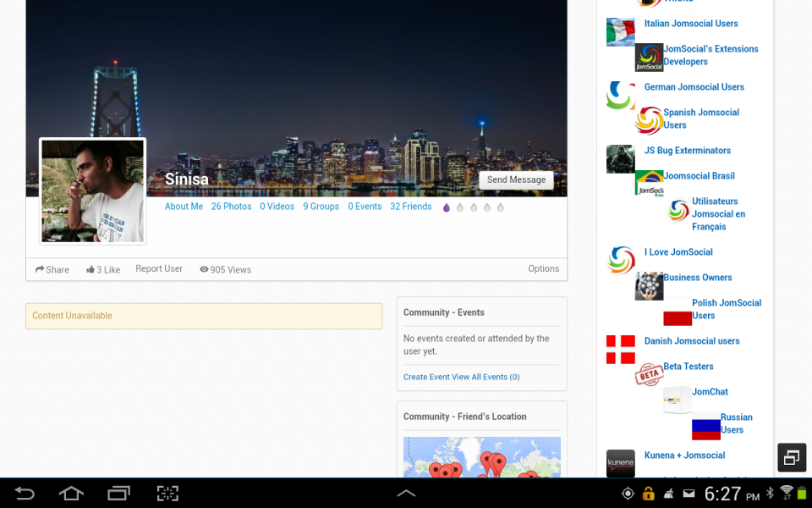This screenshot has height=508, width=812.
Task: Open the I Love JomSocial link
Action: 678,252
